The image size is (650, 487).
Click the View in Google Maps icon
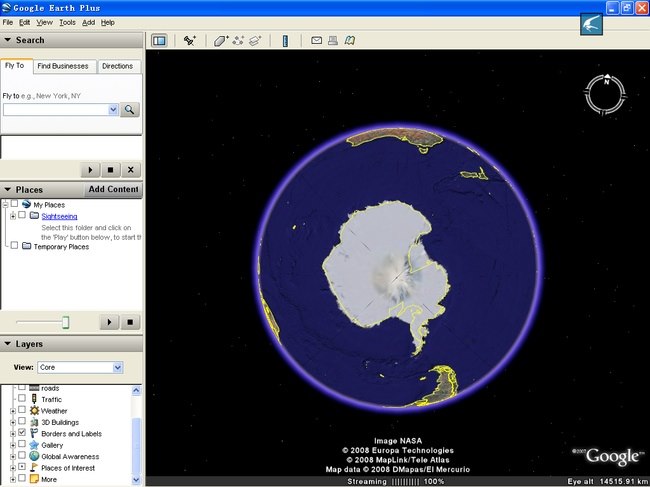350,40
